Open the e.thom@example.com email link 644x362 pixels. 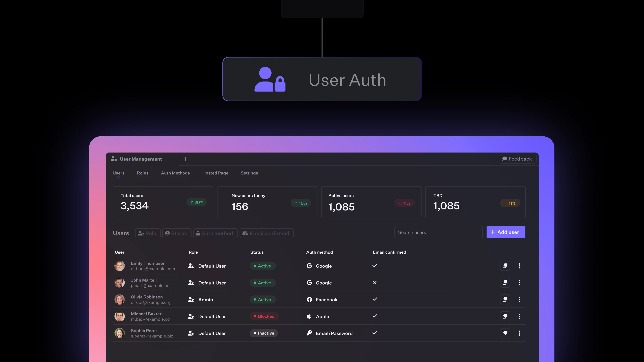click(153, 269)
